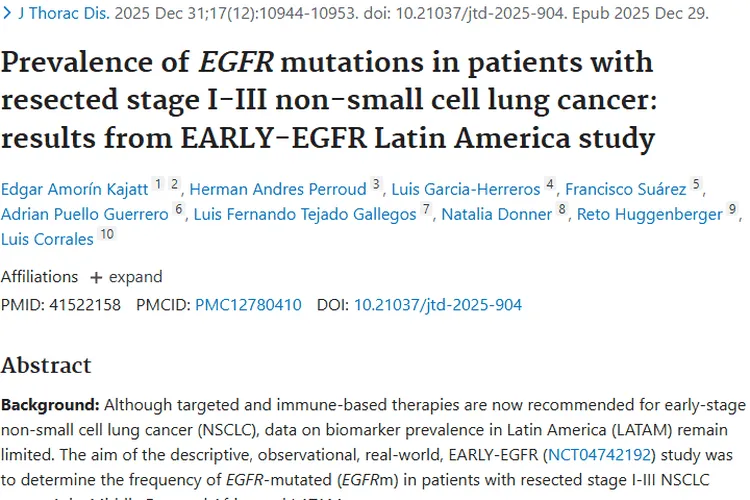Click author Luis Corrales
Image resolution: width=750 pixels, height=500 pixels.
(46, 240)
